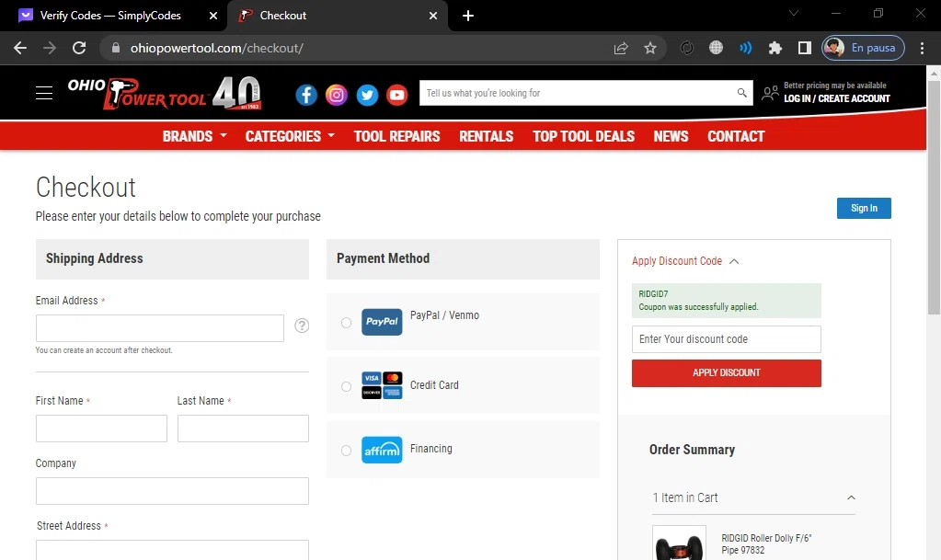This screenshot has width=941, height=560.
Task: Open RENTALS menu item
Action: click(486, 136)
